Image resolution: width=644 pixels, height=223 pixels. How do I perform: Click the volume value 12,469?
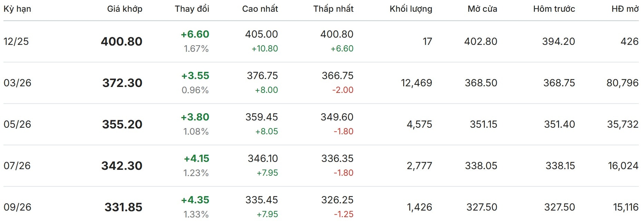click(416, 83)
